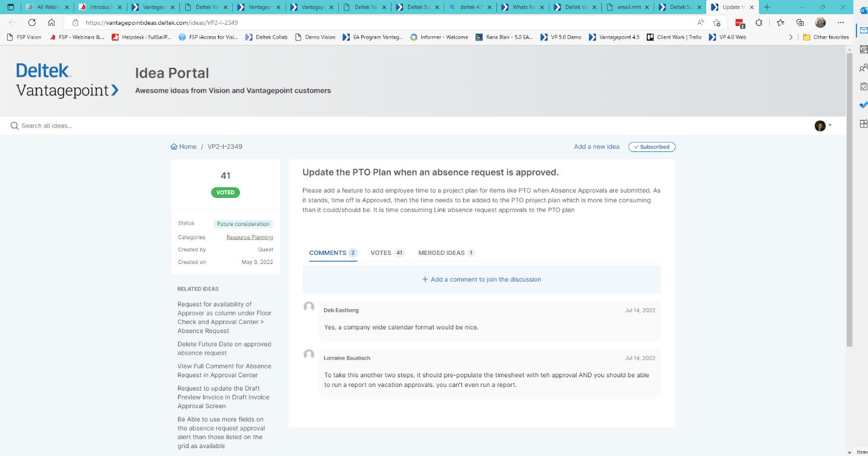This screenshot has height=456, width=868.
Task: Open related idea View Full Comment for Absence Request
Action: pyautogui.click(x=224, y=371)
